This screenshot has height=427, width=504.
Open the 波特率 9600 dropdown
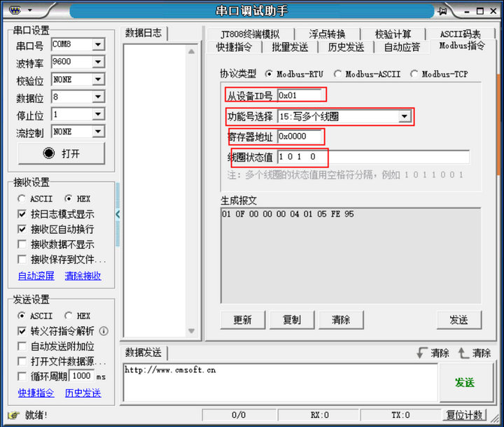(99, 62)
